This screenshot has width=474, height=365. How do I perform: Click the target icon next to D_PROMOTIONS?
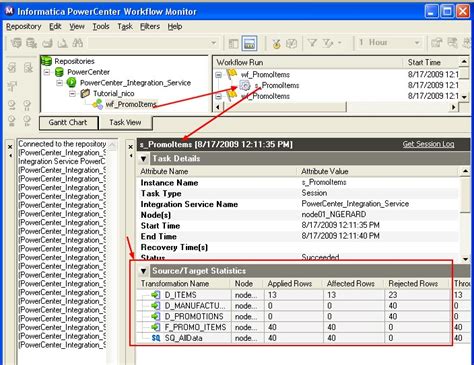tap(155, 316)
